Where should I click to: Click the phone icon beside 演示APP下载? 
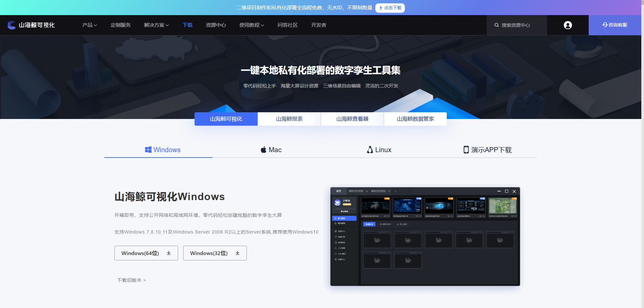[x=466, y=150]
